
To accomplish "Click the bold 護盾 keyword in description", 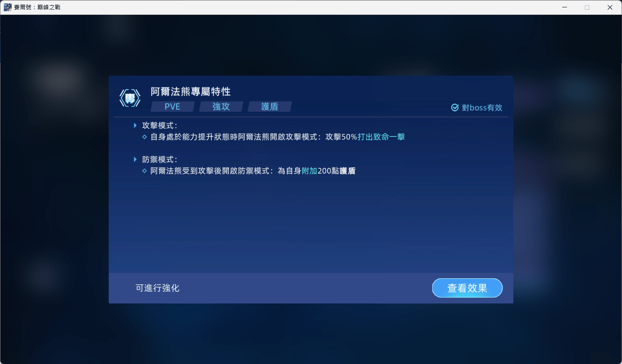I will click(x=347, y=171).
